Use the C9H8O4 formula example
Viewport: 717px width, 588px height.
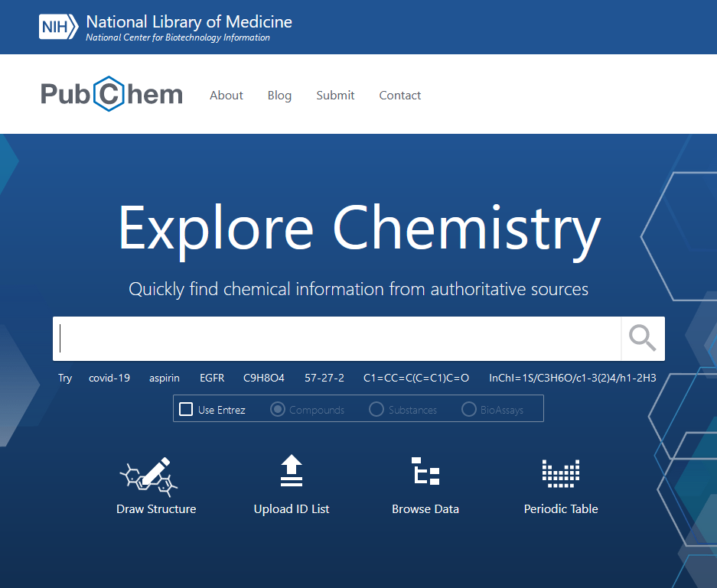tap(264, 378)
